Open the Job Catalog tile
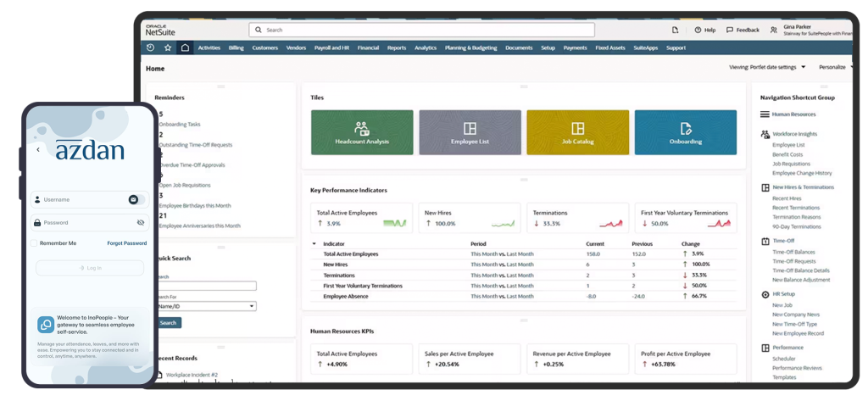Viewport: 868px width, 401px height. click(577, 132)
